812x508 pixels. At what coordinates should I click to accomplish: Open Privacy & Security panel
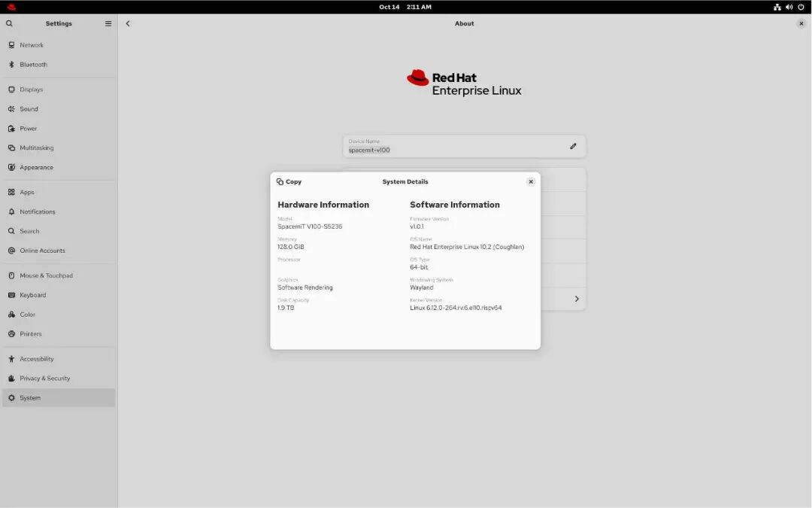point(59,378)
